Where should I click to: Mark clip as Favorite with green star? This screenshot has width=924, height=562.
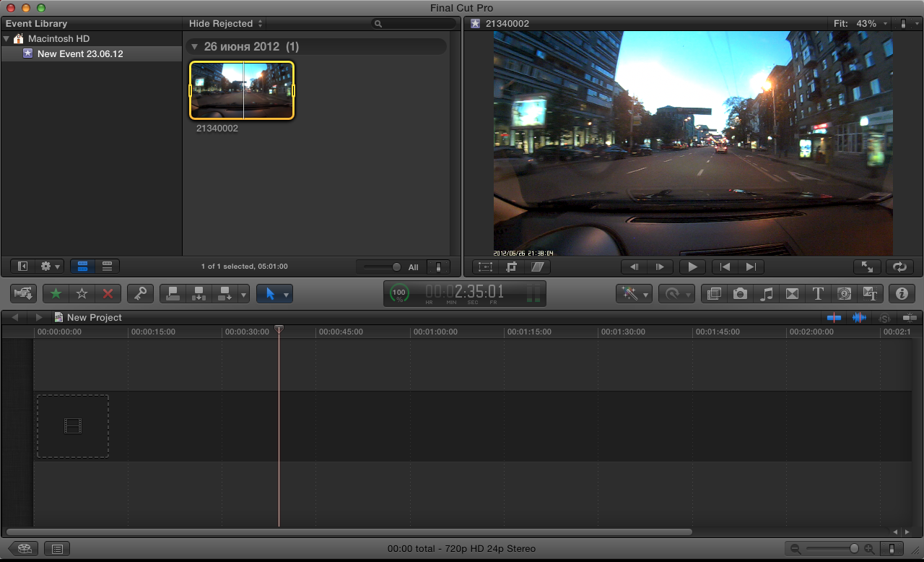56,294
